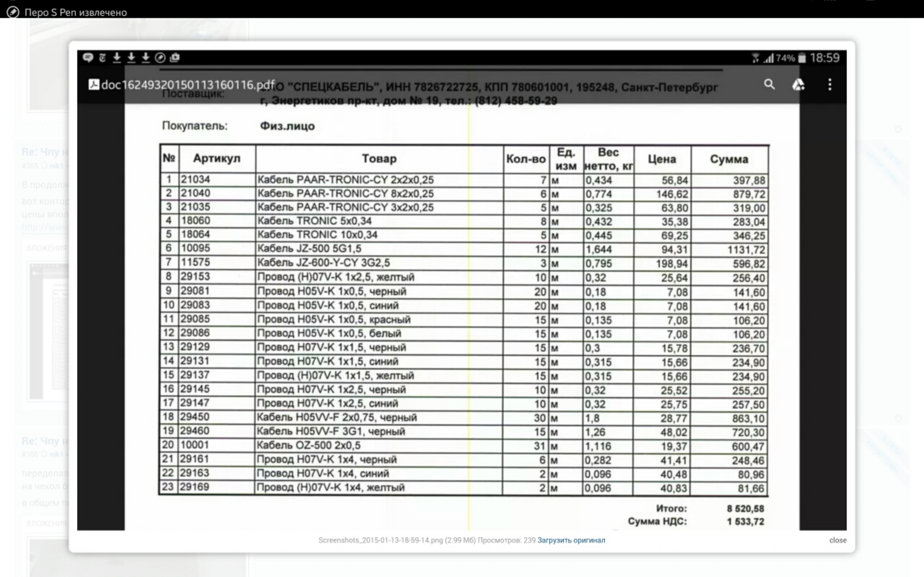This screenshot has height=577, width=924.
Task: Click the Google Drive save icon
Action: click(x=798, y=84)
